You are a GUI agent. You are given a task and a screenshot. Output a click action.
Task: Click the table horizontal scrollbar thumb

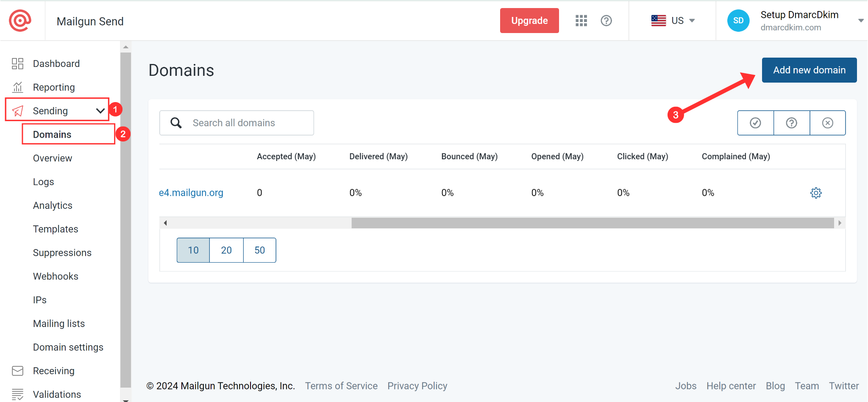click(x=593, y=223)
